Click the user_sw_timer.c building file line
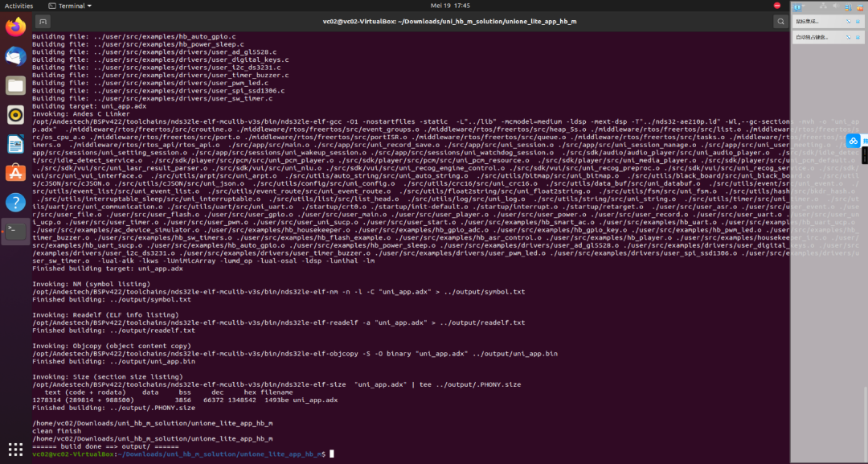Viewport: 868px width, 464px height. coord(152,99)
